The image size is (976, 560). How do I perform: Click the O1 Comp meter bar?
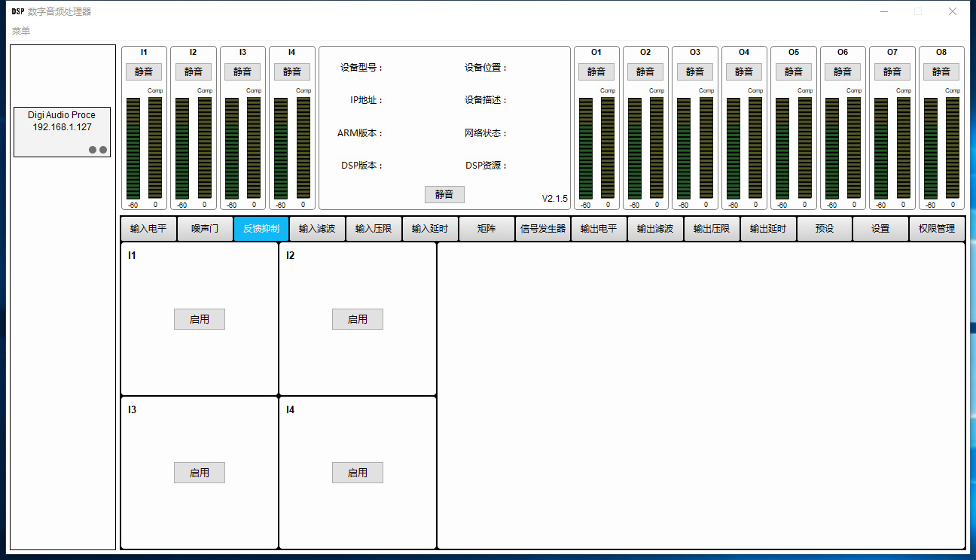click(x=608, y=148)
